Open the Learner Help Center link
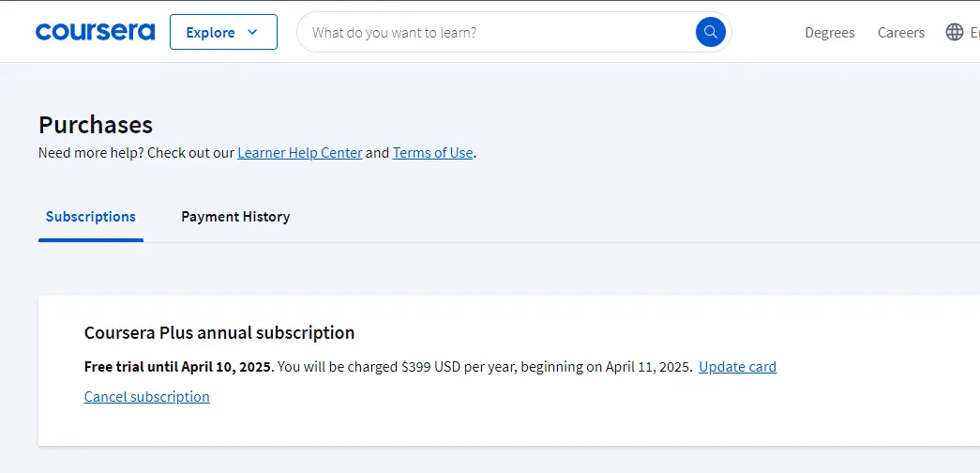 click(300, 153)
